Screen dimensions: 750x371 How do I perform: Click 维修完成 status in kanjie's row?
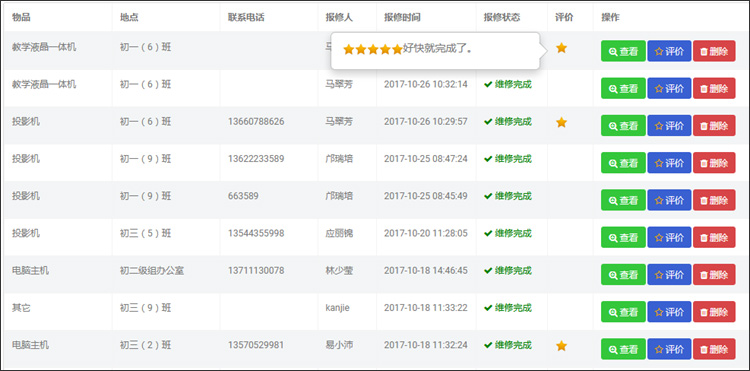pos(508,307)
